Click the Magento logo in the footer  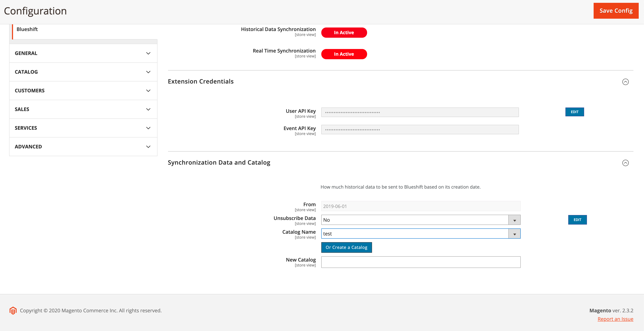[13, 311]
